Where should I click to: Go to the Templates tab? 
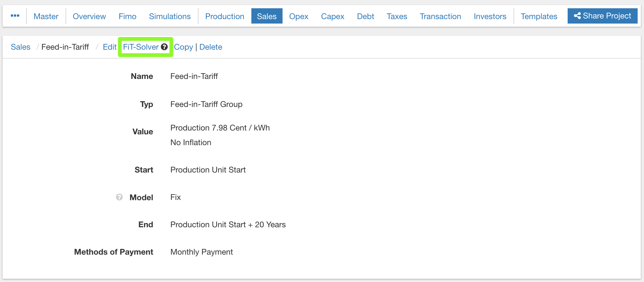pyautogui.click(x=539, y=16)
